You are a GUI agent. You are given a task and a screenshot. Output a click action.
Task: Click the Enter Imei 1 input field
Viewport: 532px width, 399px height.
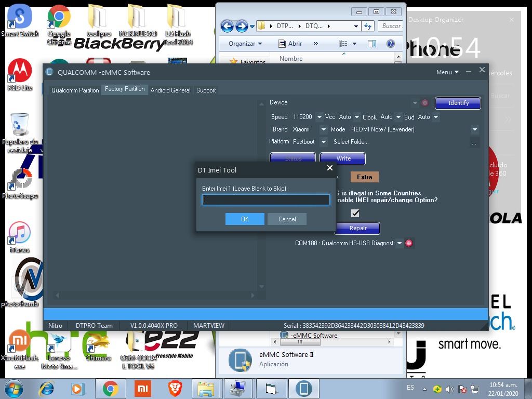point(265,200)
